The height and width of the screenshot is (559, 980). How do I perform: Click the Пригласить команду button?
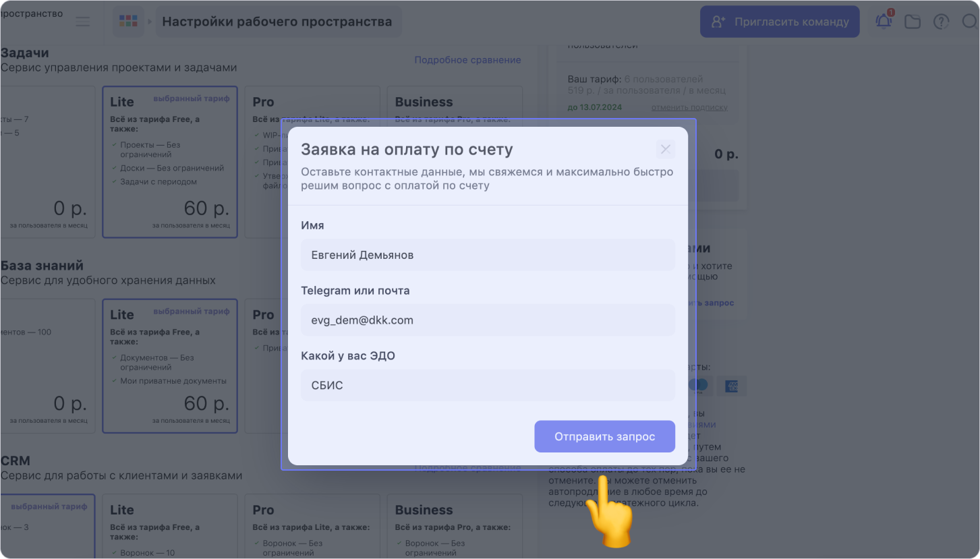point(780,22)
